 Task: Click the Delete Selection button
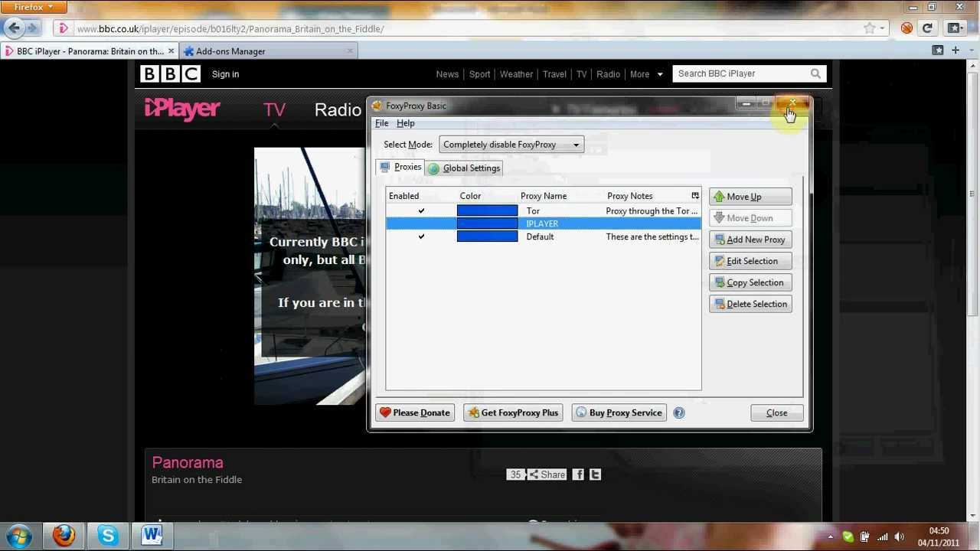click(750, 304)
